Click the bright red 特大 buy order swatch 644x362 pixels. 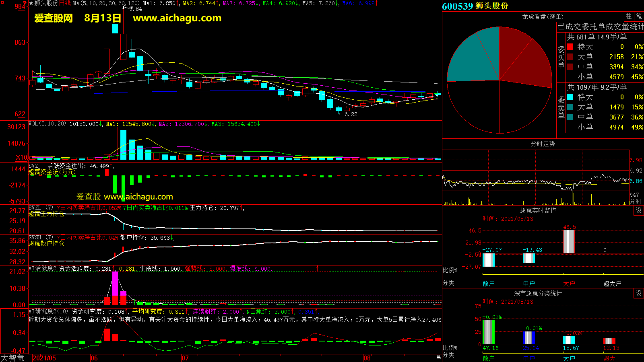pyautogui.click(x=570, y=47)
